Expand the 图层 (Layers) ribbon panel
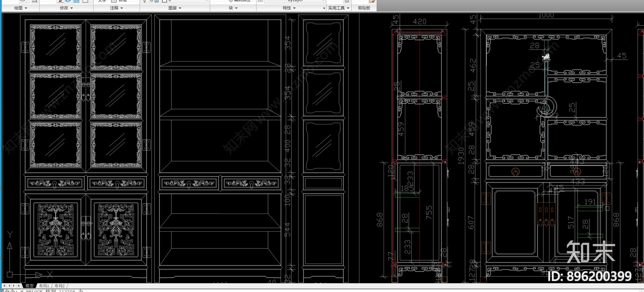644x292 pixels. (x=175, y=8)
